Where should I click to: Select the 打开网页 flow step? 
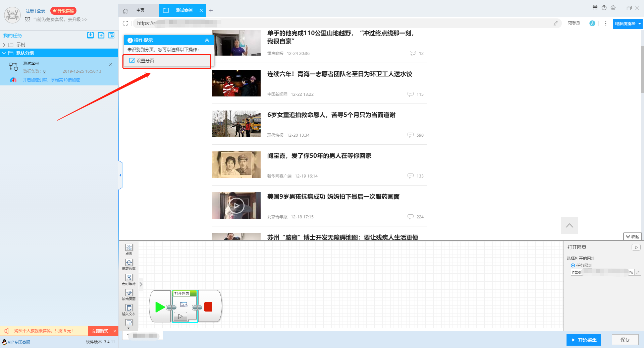click(x=185, y=306)
